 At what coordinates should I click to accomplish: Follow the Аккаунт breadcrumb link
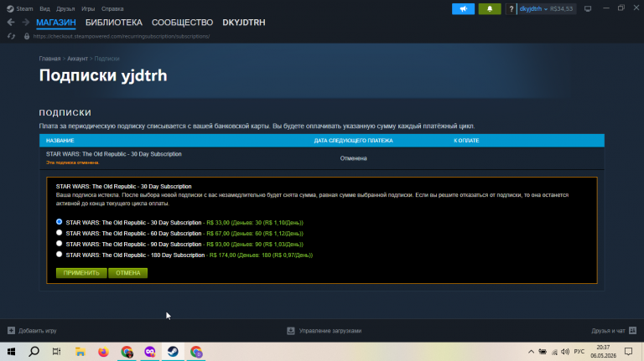point(78,59)
